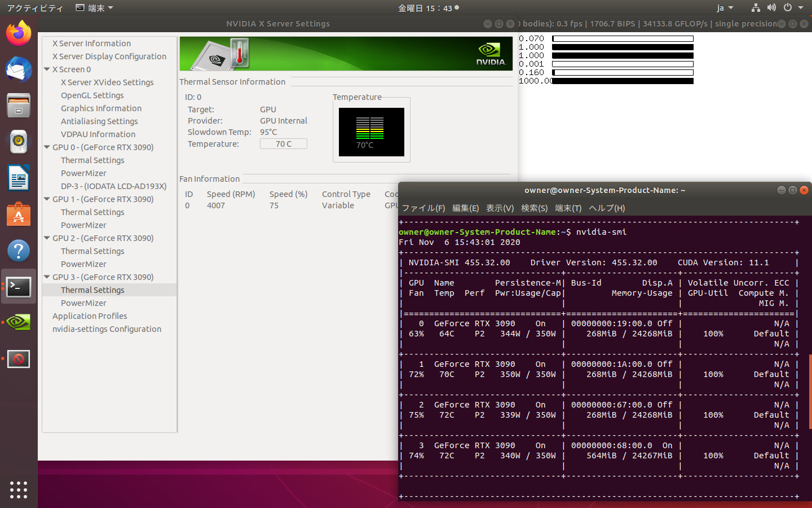Select X Server Display Configuration
This screenshot has height=508, width=812.
click(109, 56)
